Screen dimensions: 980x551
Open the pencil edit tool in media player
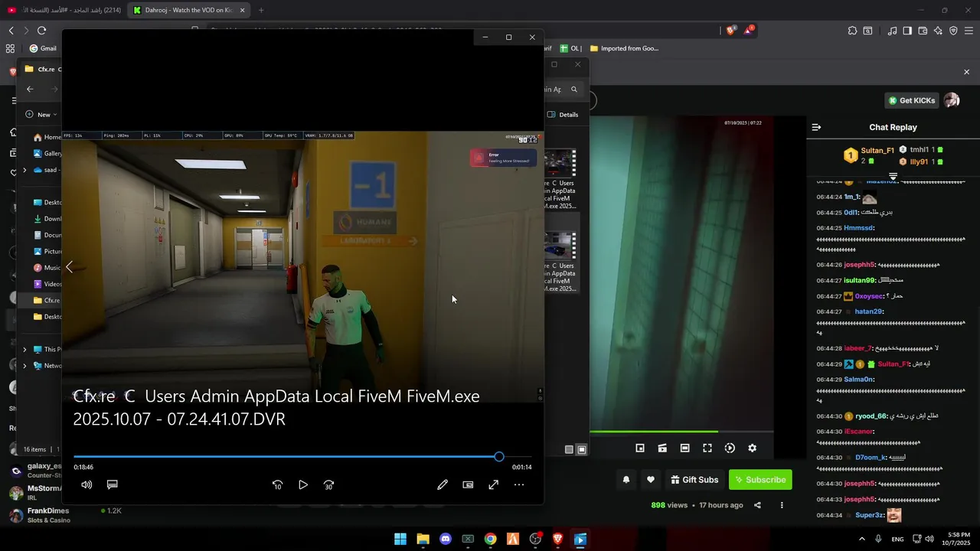pos(443,484)
